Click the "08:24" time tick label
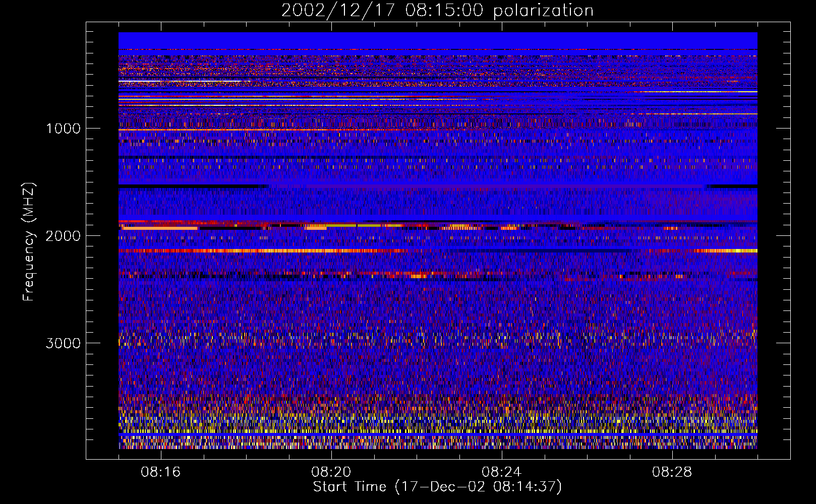 click(x=502, y=472)
